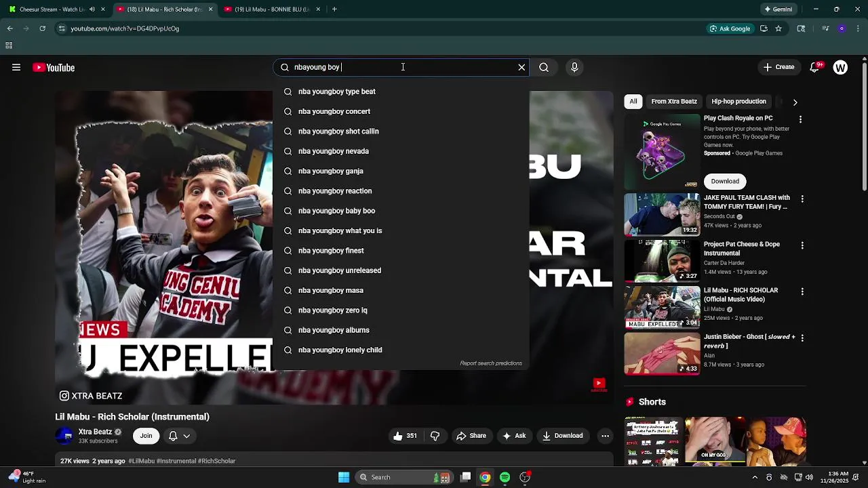The height and width of the screenshot is (488, 868).
Task: Open the YouTube hamburger guide menu
Action: pyautogui.click(x=16, y=67)
